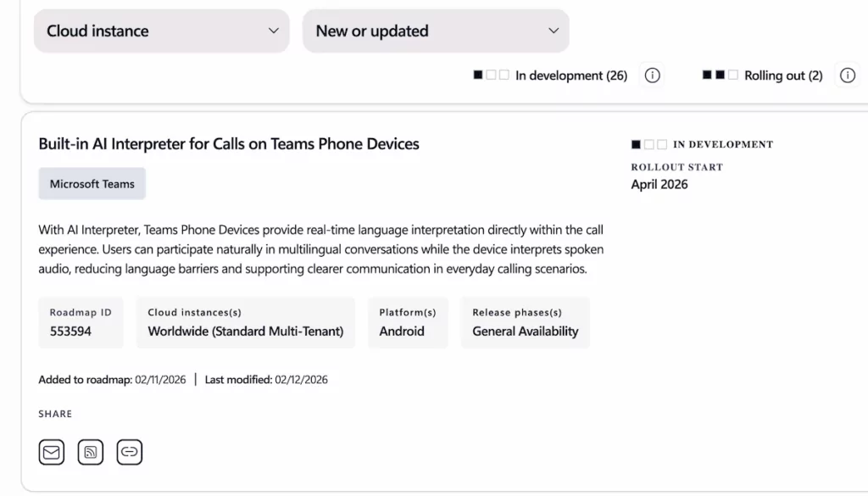Expand the chevron on the Cloud instance filter
This screenshot has width=868, height=496.
pos(273,31)
